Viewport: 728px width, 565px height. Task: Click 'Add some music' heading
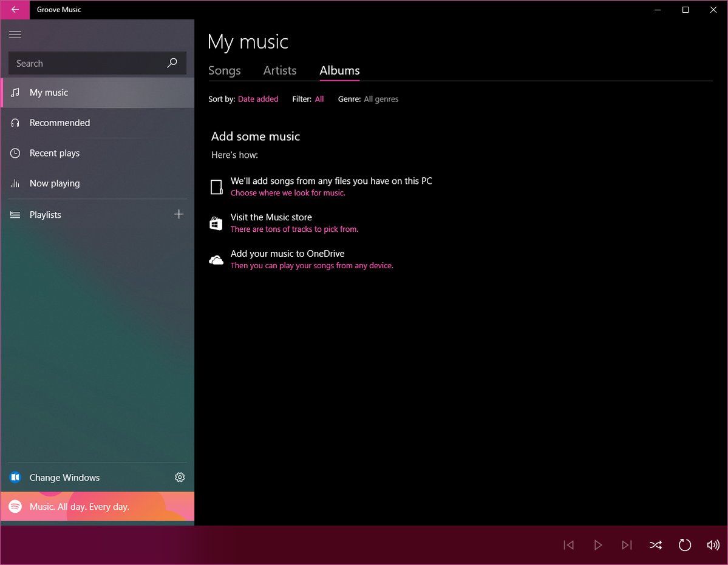click(256, 137)
